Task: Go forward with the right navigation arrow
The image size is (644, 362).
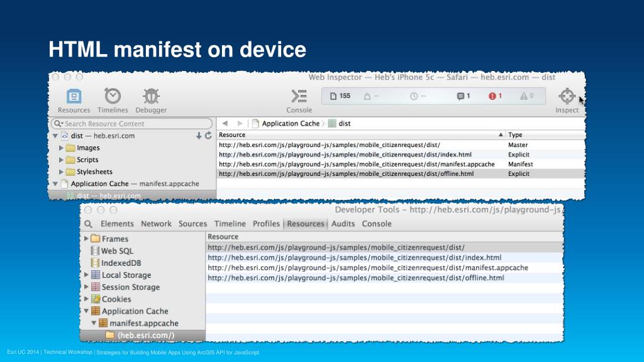Action: [x=240, y=123]
